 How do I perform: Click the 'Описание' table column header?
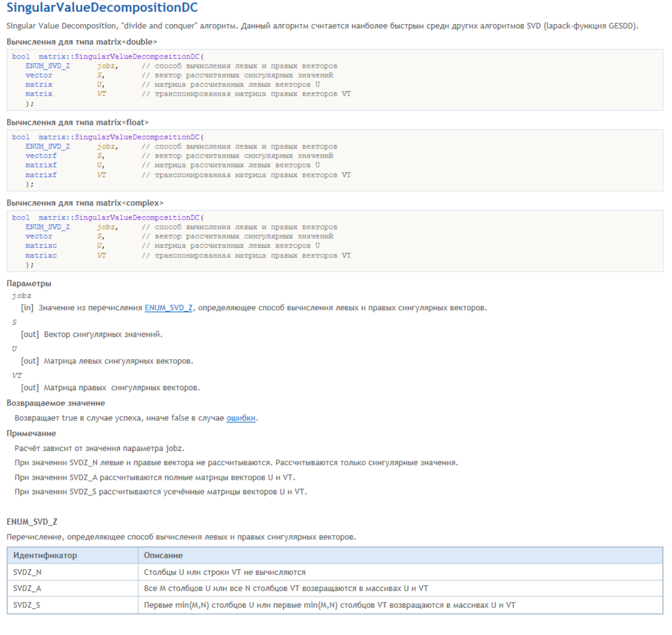click(163, 556)
